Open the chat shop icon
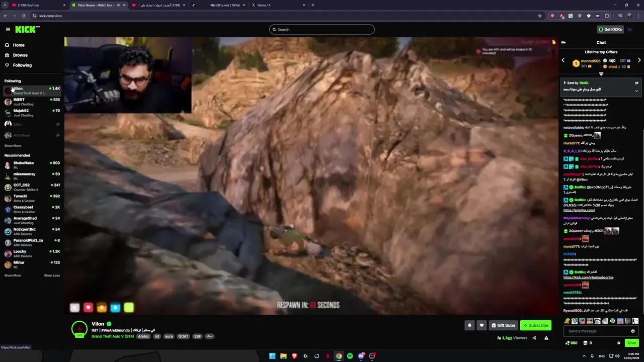The height and width of the screenshot is (362, 644). click(585, 343)
